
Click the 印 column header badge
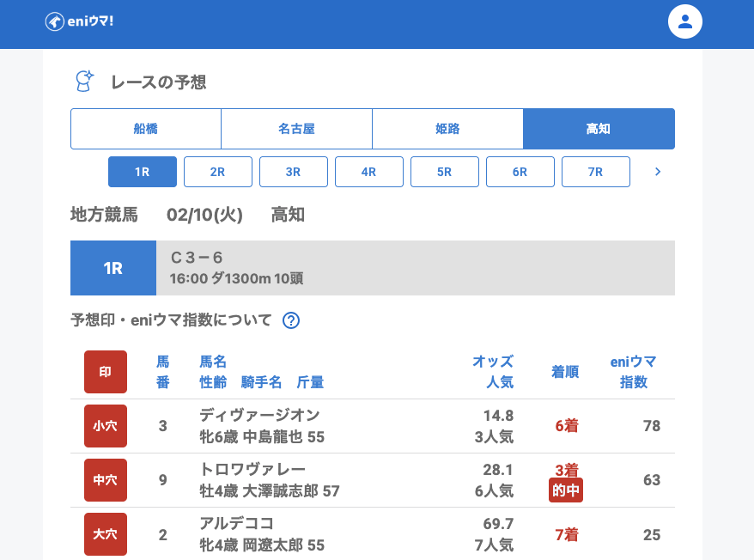106,372
